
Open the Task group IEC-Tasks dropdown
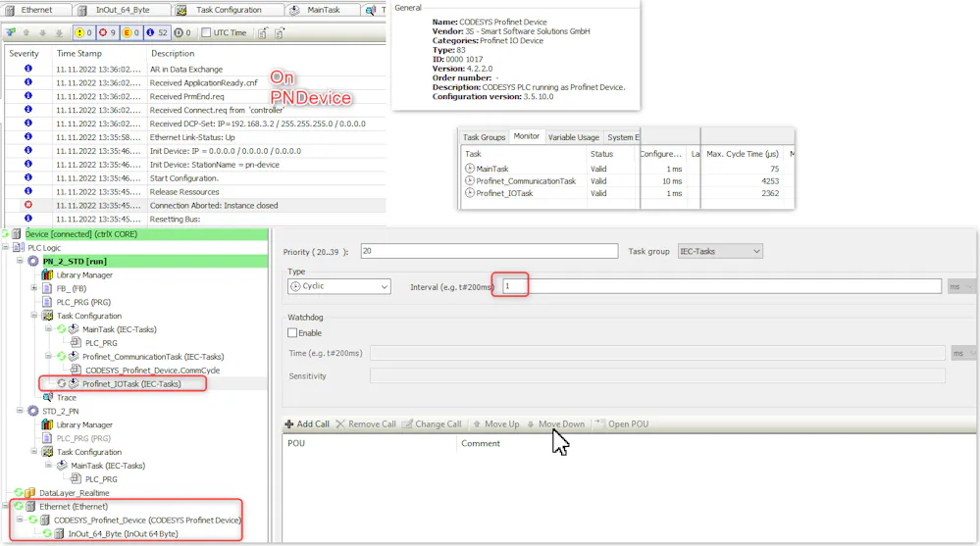tap(719, 252)
